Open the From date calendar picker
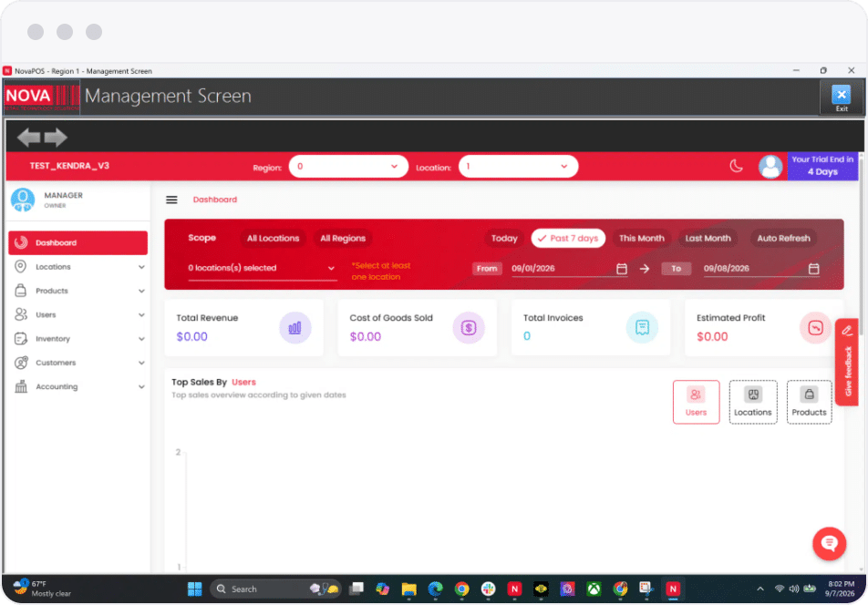Viewport: 868px width, 605px height. [x=622, y=269]
